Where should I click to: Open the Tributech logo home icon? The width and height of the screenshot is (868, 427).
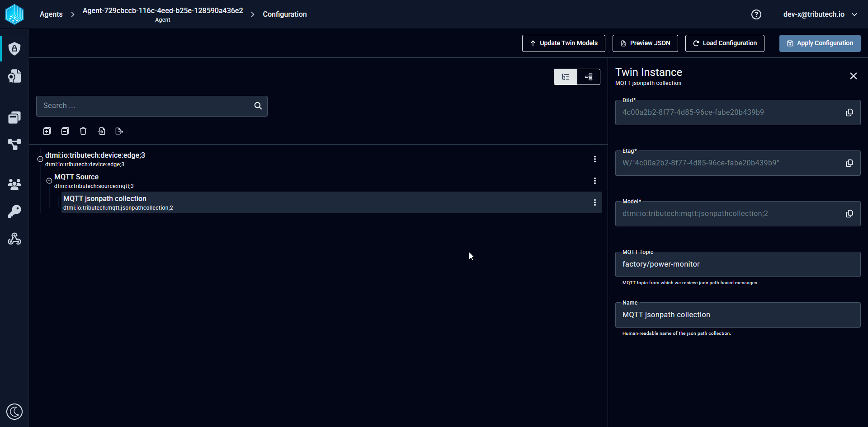14,14
